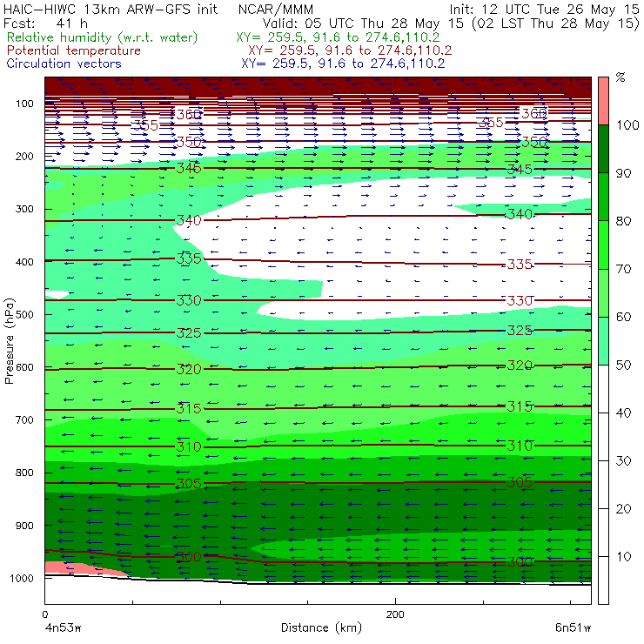Click the right '360' contour label
The image size is (644, 644).
click(534, 113)
